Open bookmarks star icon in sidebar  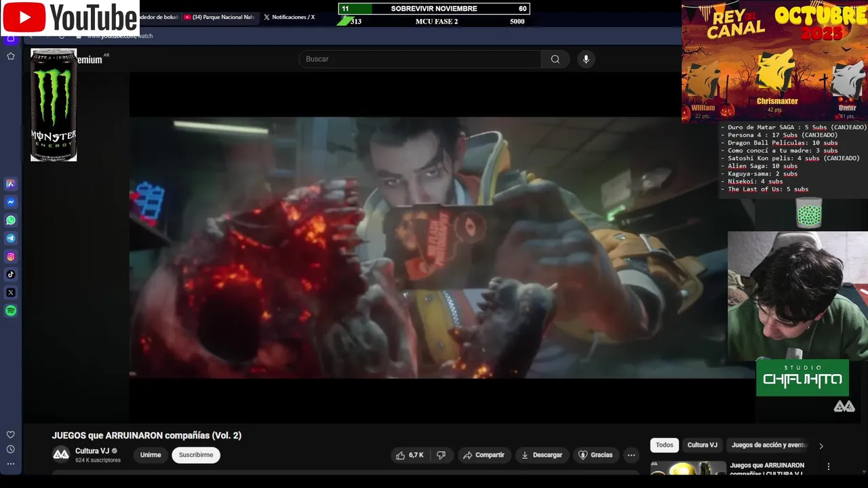click(x=11, y=56)
